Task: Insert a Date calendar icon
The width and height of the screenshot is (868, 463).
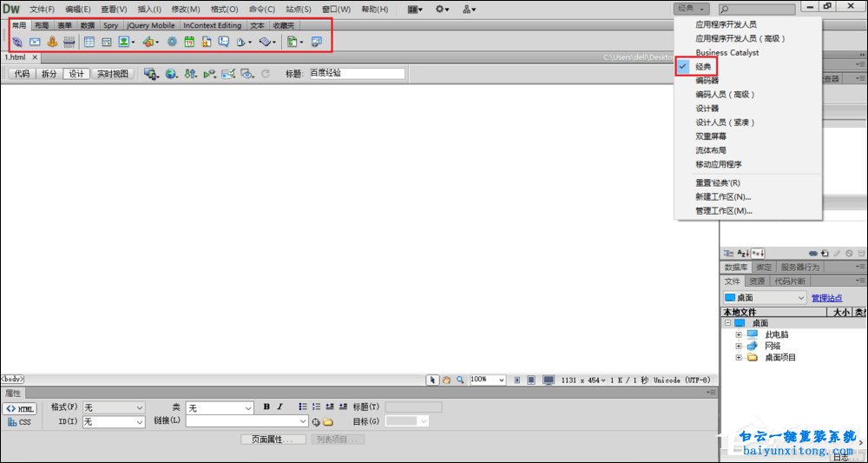Action: 189,42
